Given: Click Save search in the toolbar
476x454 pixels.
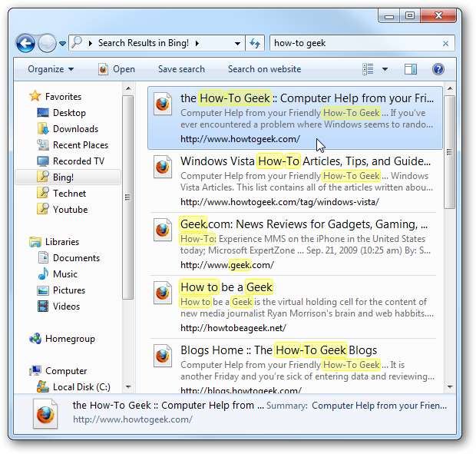Looking at the screenshot, I should click(181, 69).
